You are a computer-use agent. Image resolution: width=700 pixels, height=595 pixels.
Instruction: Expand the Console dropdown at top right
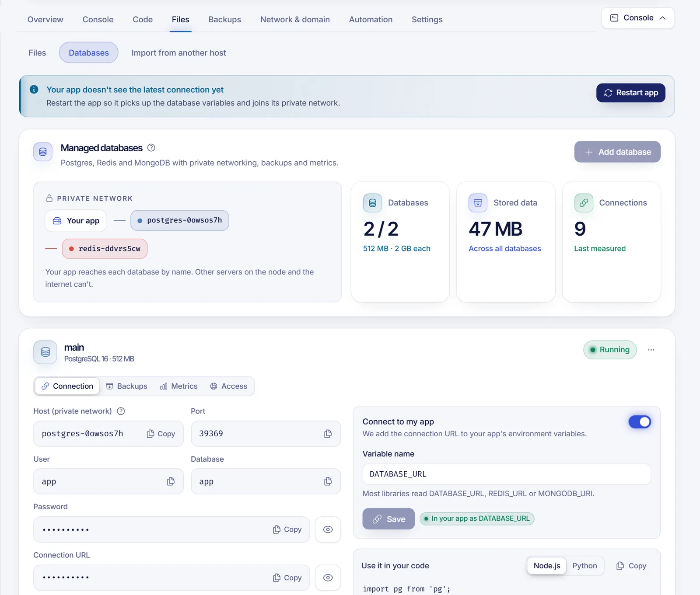click(x=638, y=18)
